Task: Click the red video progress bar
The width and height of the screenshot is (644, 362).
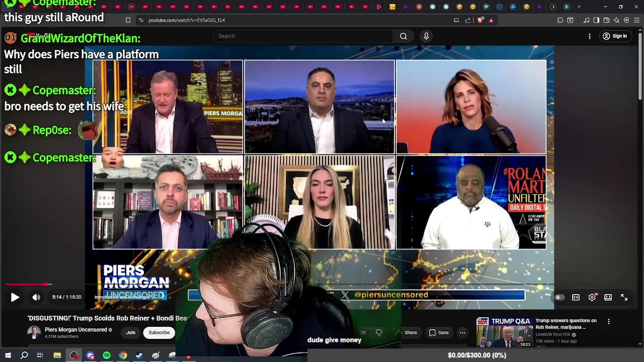Action: click(x=25, y=285)
